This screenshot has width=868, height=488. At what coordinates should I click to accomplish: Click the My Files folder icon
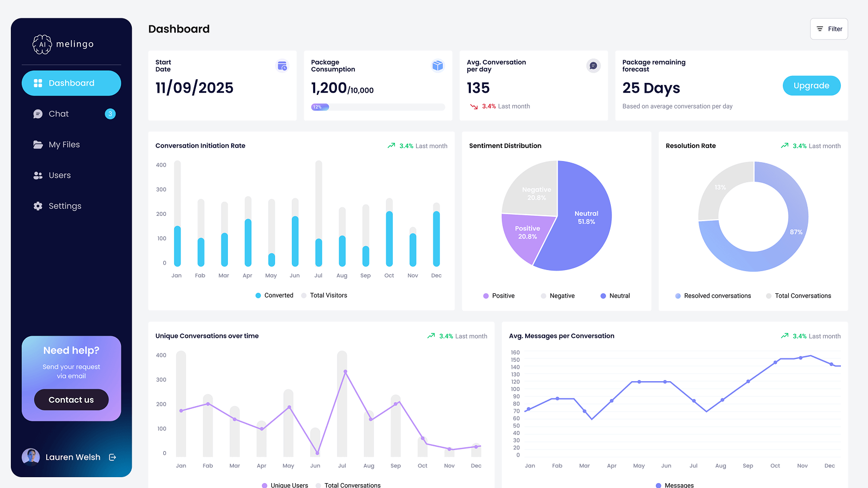(x=38, y=145)
